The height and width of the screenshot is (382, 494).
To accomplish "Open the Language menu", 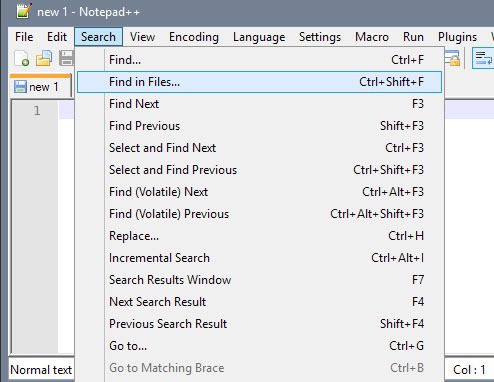I will tap(259, 37).
